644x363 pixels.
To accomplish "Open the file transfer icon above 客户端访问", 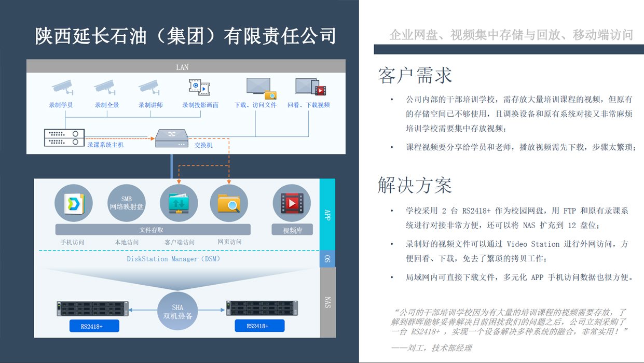I will [179, 203].
